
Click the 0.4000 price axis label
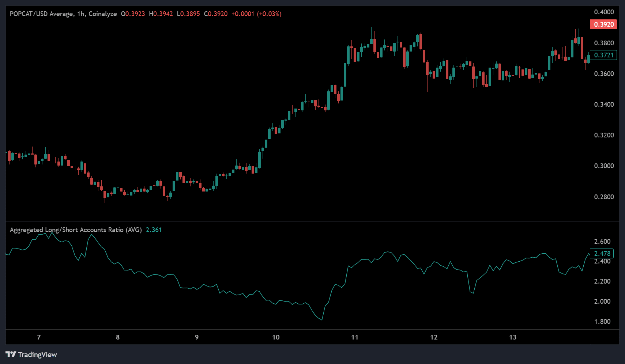click(604, 12)
